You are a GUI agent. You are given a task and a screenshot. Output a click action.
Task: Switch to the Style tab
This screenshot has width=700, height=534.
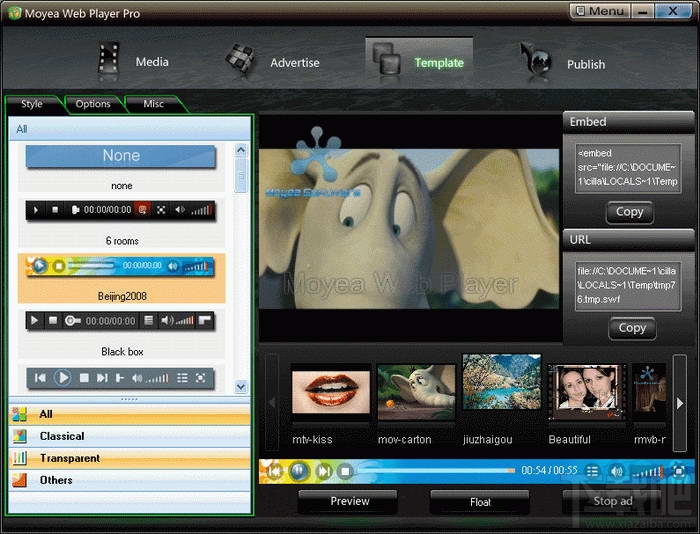pyautogui.click(x=32, y=104)
